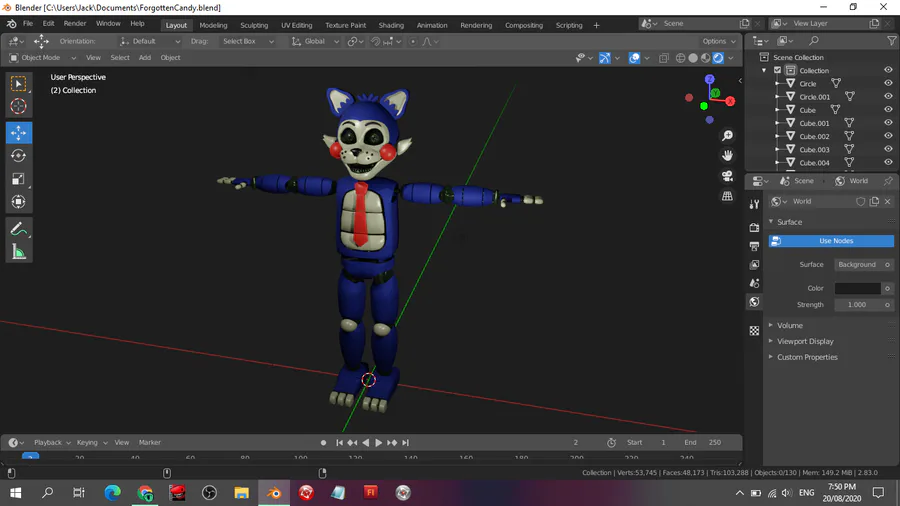The image size is (900, 506).
Task: Hide Cube.004 with its eye icon
Action: pos(888,162)
